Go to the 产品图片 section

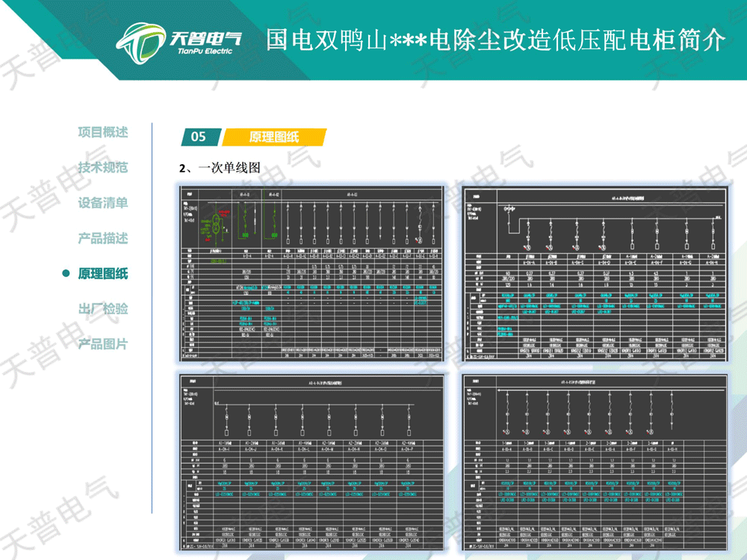[103, 343]
